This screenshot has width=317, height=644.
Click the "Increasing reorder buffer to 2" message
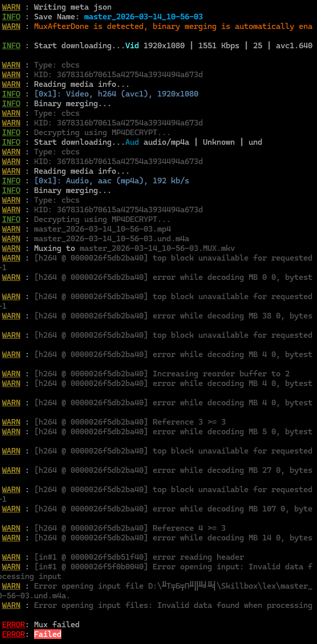coord(221,374)
